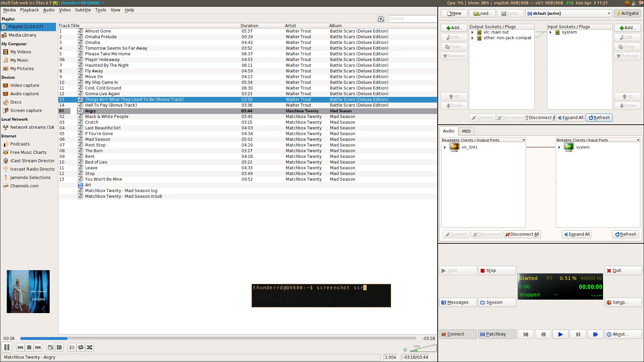Open My Pictures in sidebar
644x362 pixels.
22,68
